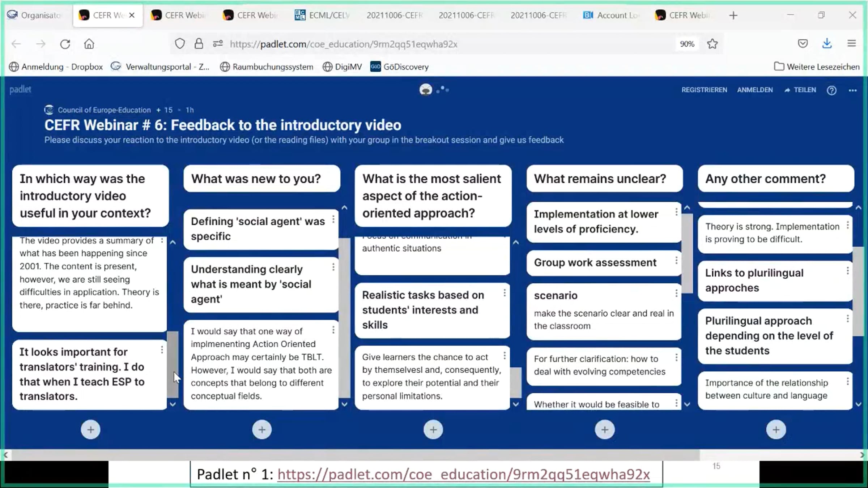Viewport: 868px width, 488px height.
Task: Add post under 'What was new to you?' column
Action: click(262, 429)
